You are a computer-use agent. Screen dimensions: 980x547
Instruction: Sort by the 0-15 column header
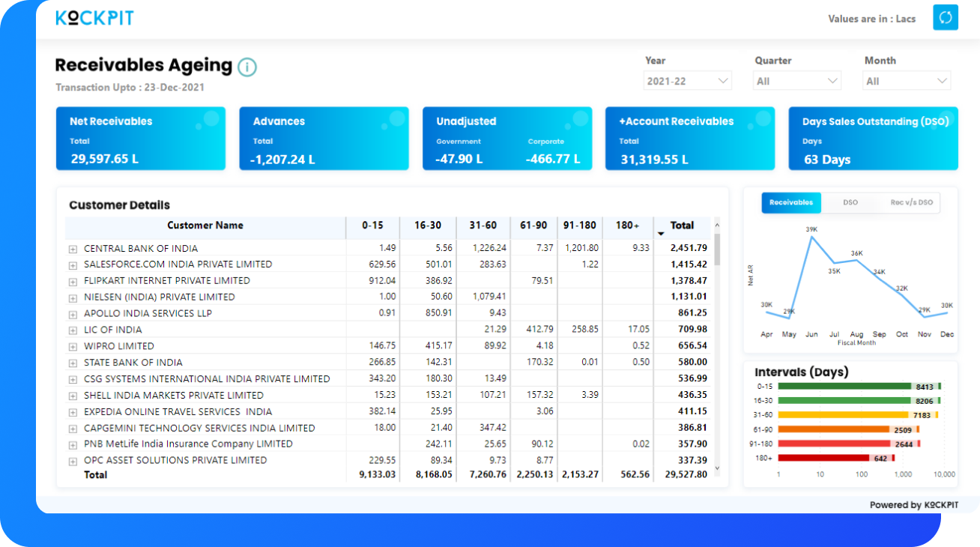372,226
